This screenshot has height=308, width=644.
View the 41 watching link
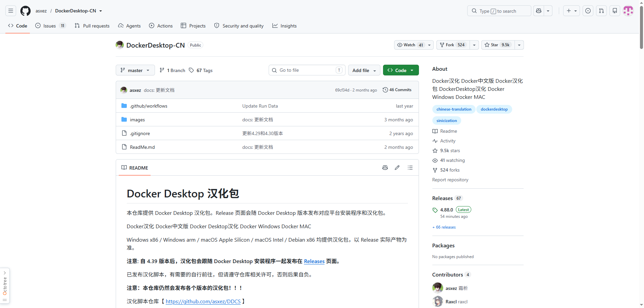coord(448,160)
